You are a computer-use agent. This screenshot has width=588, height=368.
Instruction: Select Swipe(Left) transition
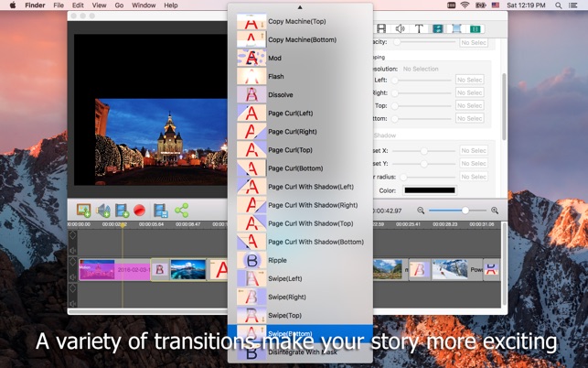tap(300, 279)
